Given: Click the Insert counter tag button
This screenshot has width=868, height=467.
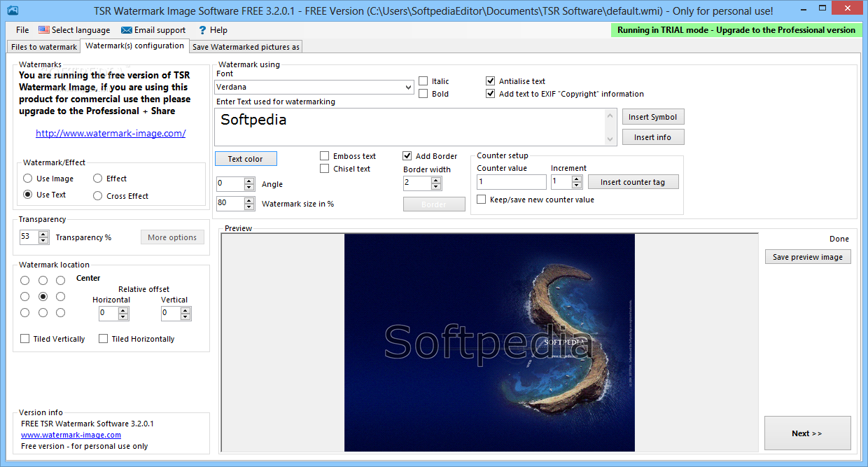Looking at the screenshot, I should point(633,182).
